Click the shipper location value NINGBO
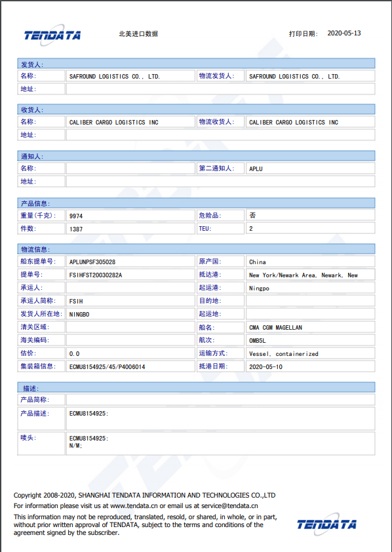The height and width of the screenshot is (552, 392). tap(79, 315)
